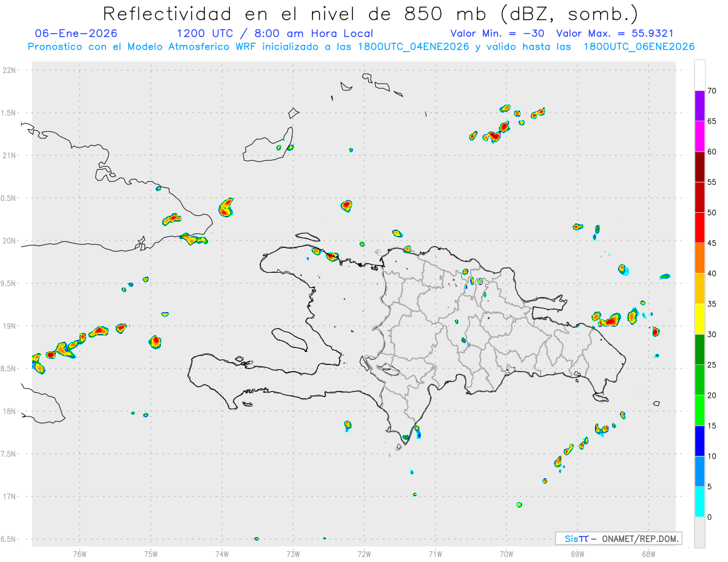Click the colorbar tick label '45'
Image resolution: width=728 pixels, height=562 pixels.
tap(712, 243)
